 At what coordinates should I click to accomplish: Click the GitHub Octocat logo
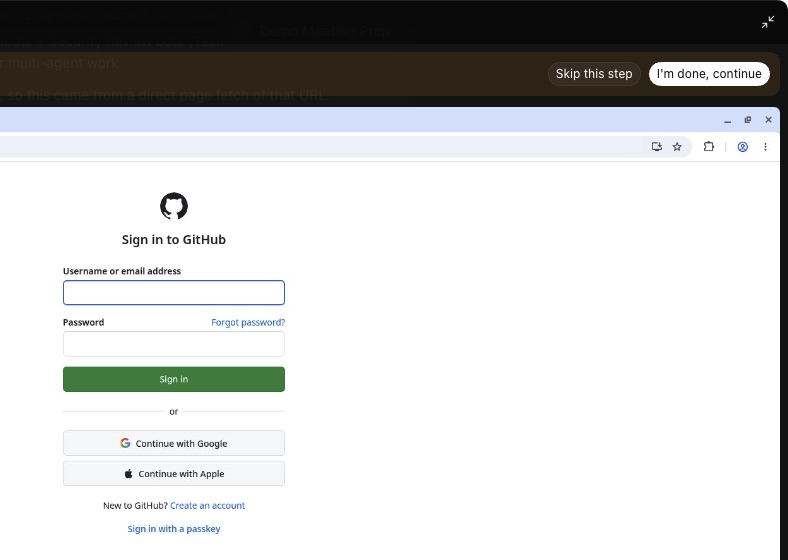point(174,206)
